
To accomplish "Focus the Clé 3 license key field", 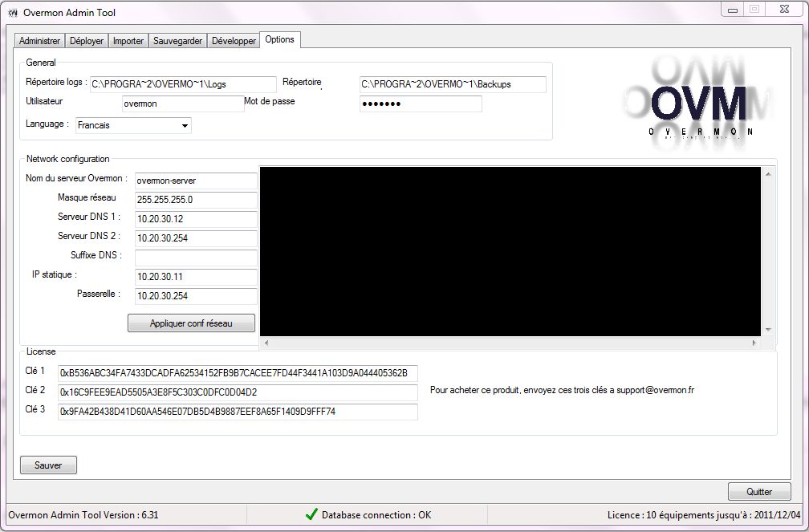I will click(x=238, y=412).
